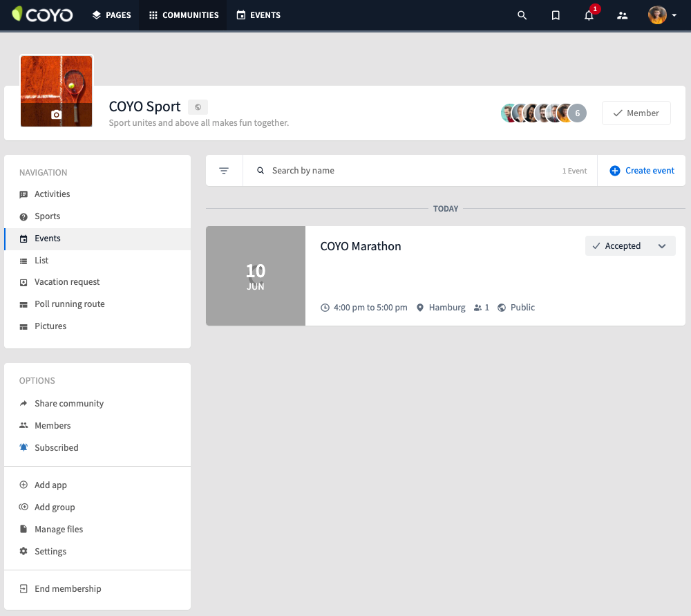Open bookmarks icon in header
Image resolution: width=691 pixels, height=616 pixels.
pos(556,15)
